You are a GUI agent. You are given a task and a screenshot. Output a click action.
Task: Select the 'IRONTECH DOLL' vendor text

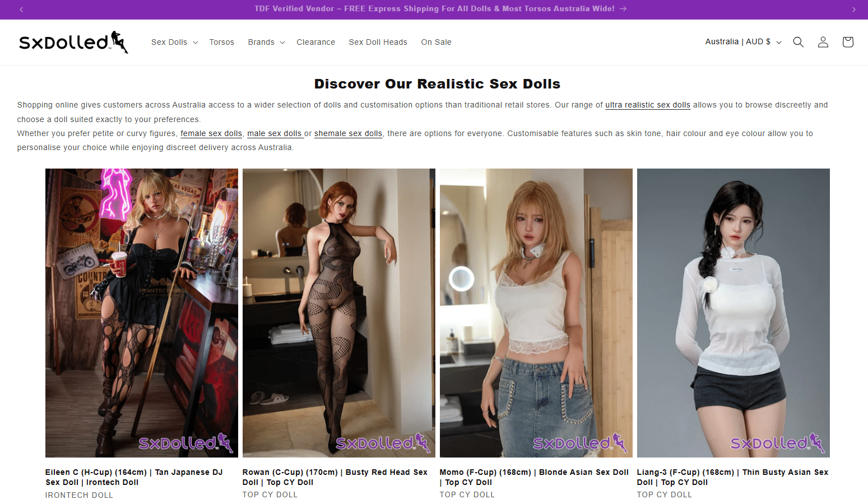(79, 495)
